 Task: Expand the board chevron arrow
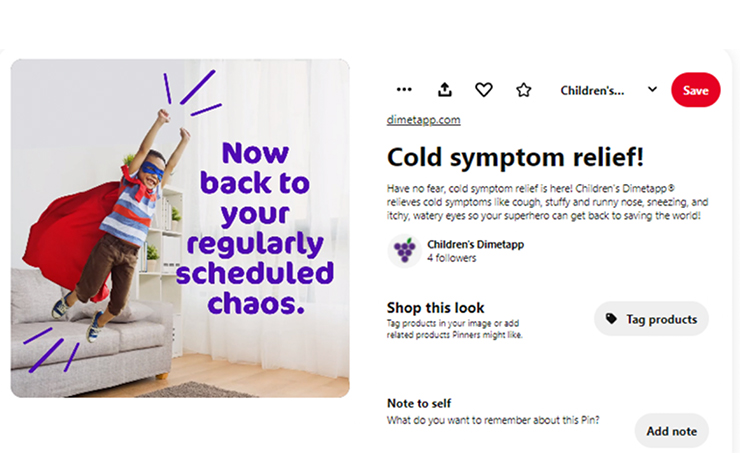click(x=652, y=89)
